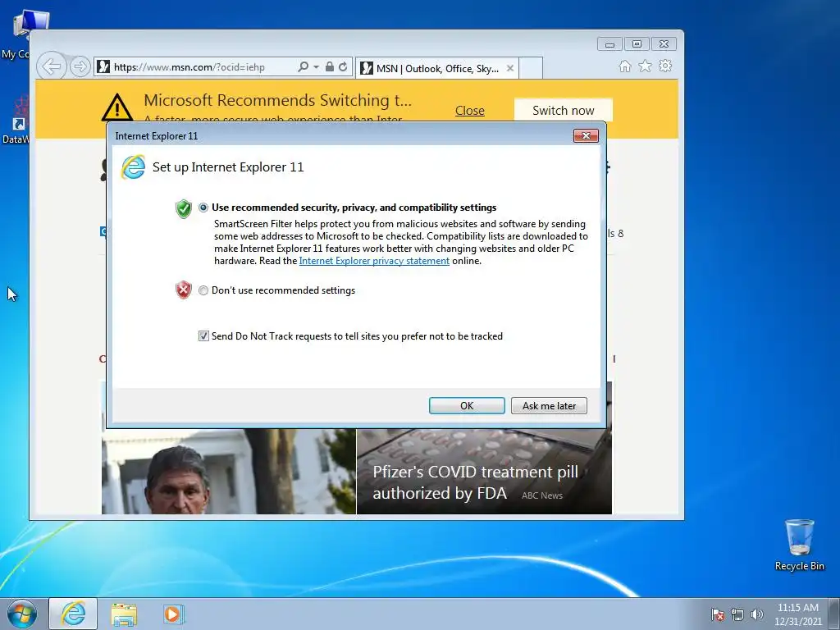Select Don't use recommended settings radio
This screenshot has height=630, width=840.
click(x=203, y=290)
